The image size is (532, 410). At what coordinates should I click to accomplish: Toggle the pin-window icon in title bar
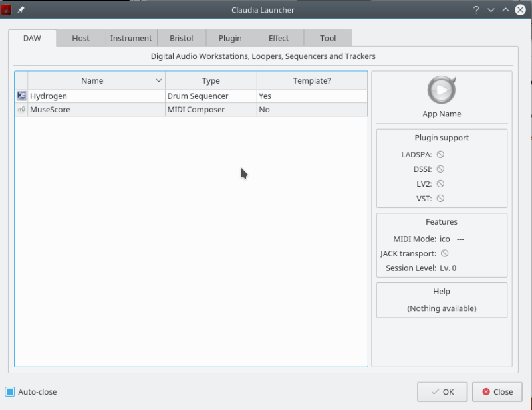[21, 10]
